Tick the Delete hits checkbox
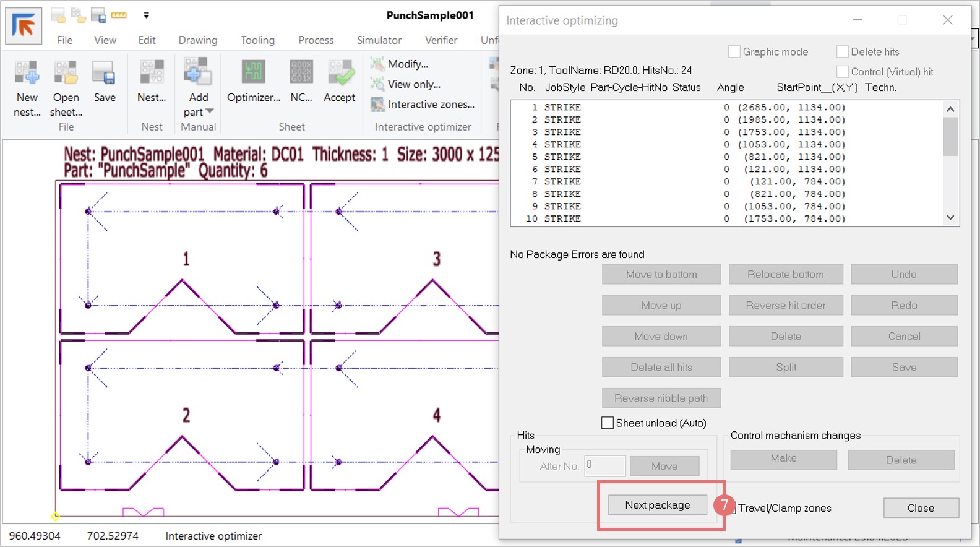This screenshot has height=547, width=980. click(x=843, y=52)
